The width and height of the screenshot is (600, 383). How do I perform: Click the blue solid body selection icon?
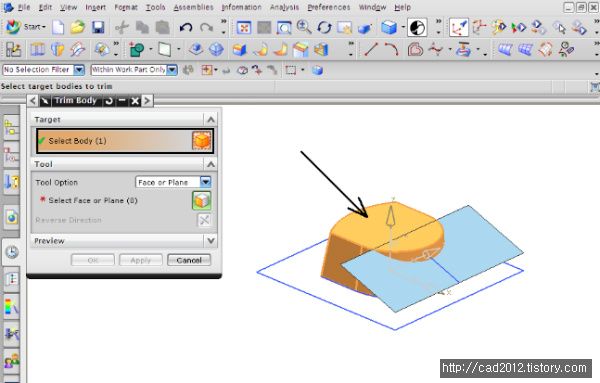pyautogui.click(x=317, y=70)
